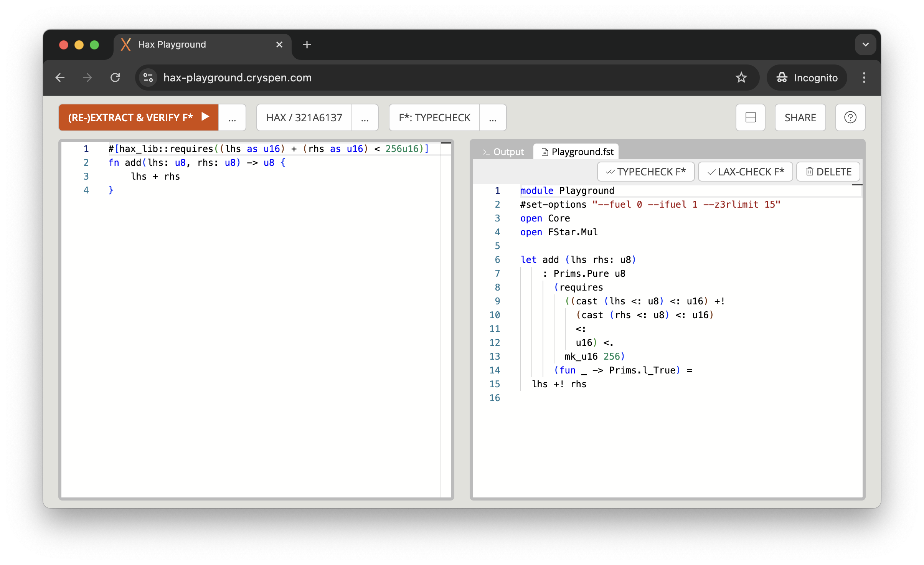Click the LAX-CHECK F* button
The image size is (924, 565).
click(746, 172)
